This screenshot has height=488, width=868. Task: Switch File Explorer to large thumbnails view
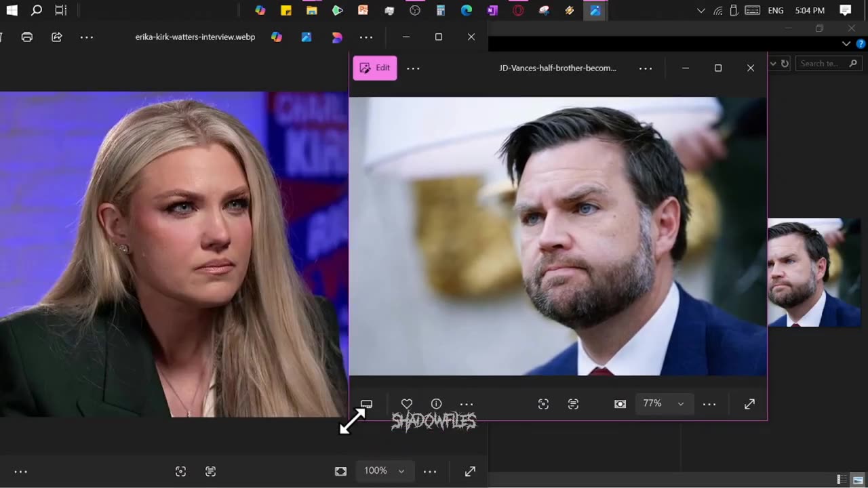tap(858, 479)
